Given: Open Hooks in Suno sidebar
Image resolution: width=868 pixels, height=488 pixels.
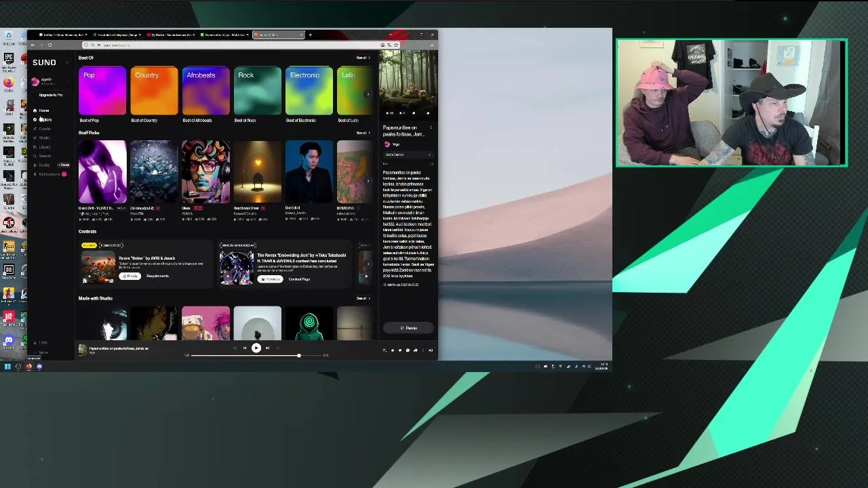Looking at the screenshot, I should point(42,165).
